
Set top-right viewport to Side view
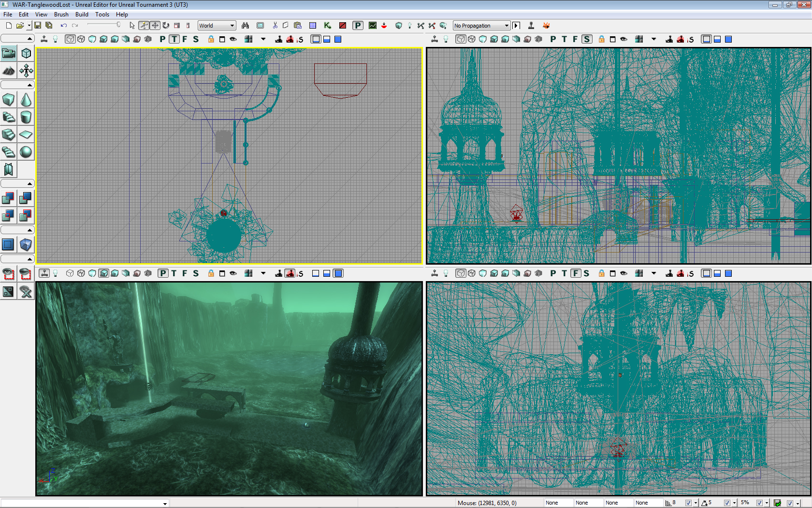coord(587,39)
